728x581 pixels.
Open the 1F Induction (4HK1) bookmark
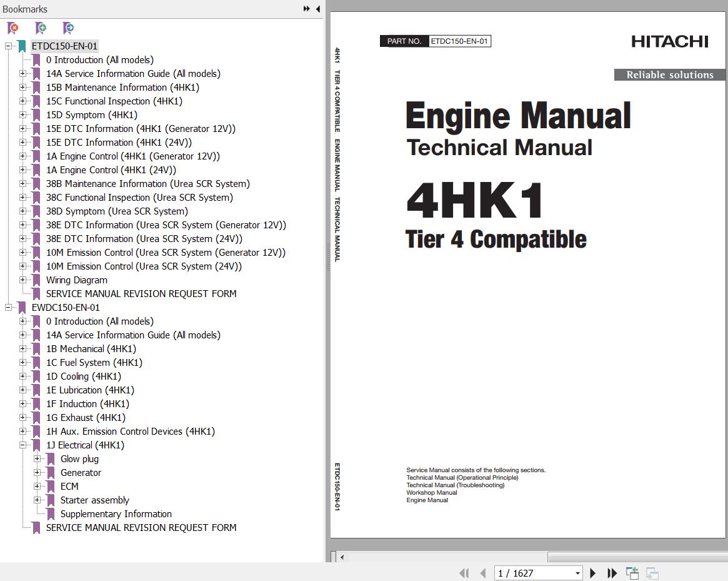click(x=87, y=403)
